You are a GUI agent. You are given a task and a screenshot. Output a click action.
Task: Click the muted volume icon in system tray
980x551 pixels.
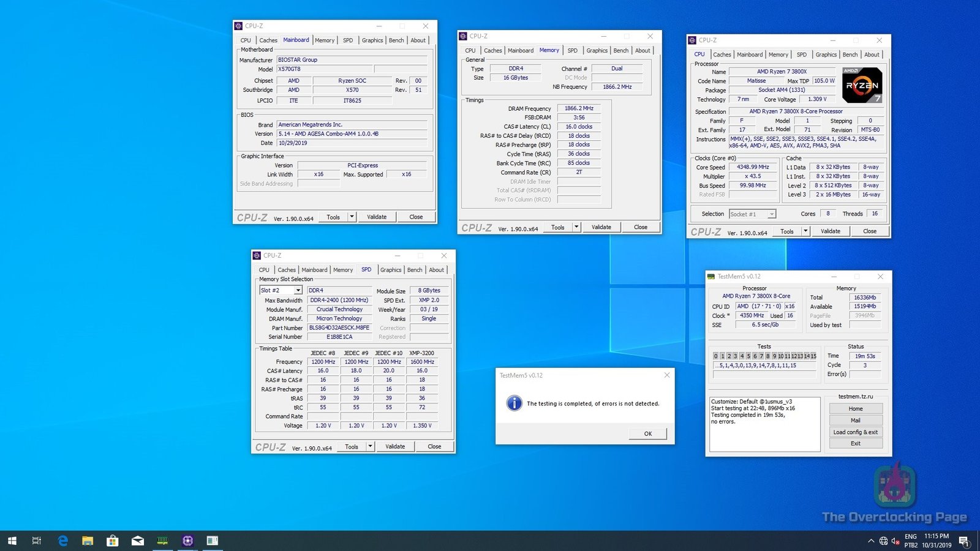(x=895, y=541)
